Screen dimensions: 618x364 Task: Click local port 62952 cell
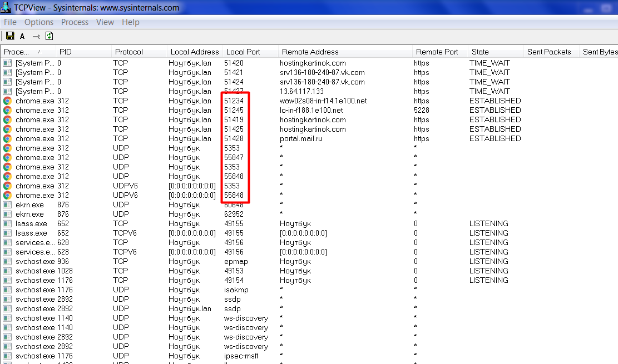234,215
